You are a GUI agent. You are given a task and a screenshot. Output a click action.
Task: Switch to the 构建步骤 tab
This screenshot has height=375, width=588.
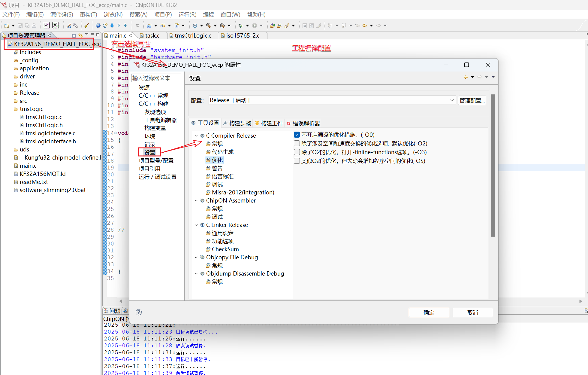click(237, 123)
